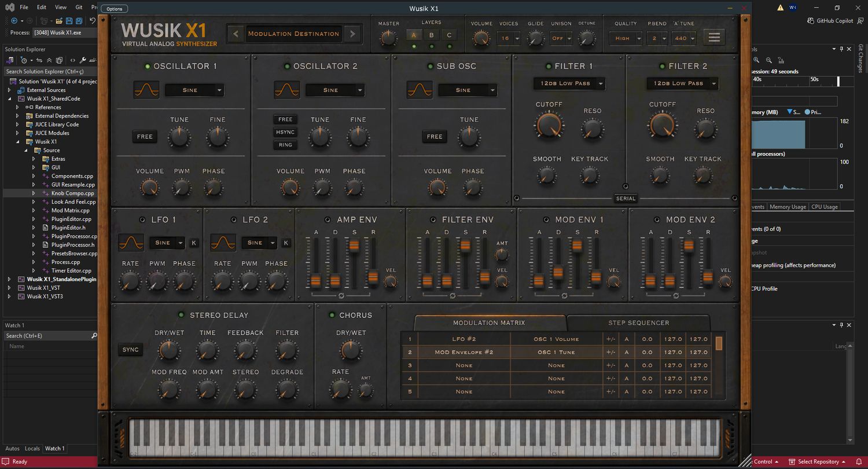Open Oscillator 1 Sine waveform dropdown
The height and width of the screenshot is (469, 868).
(194, 90)
